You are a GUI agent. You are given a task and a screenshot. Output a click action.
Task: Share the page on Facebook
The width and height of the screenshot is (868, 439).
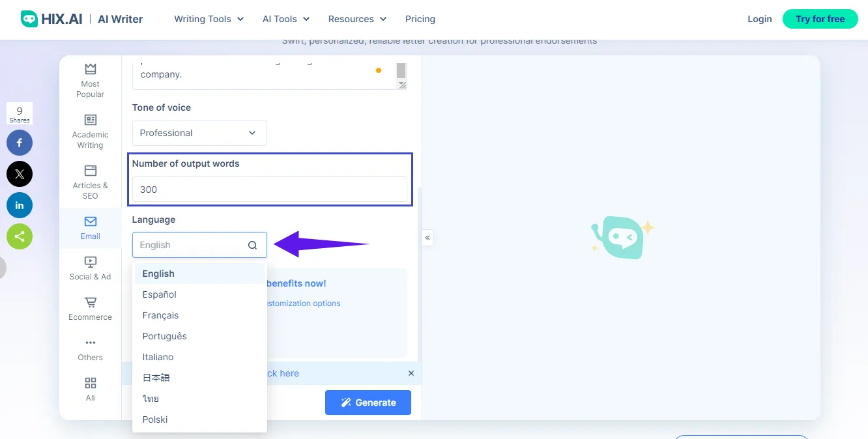pos(20,142)
